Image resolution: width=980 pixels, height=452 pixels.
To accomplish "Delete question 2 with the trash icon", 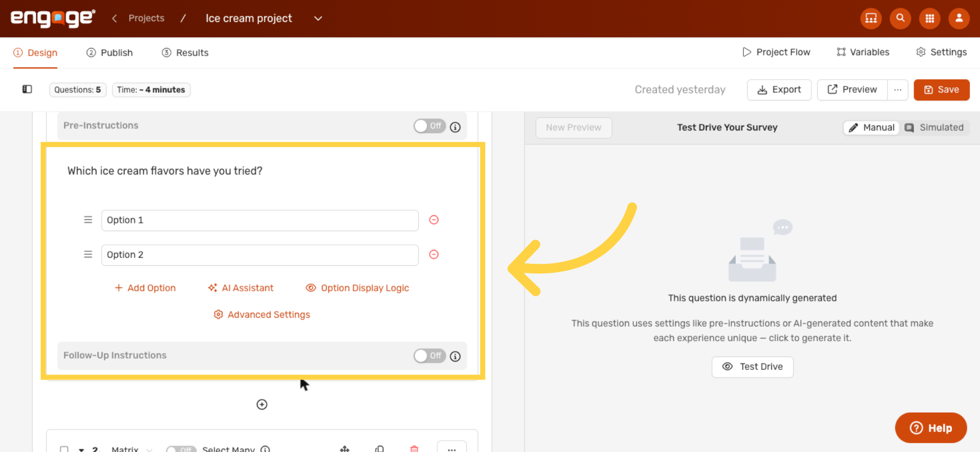I will [x=414, y=449].
